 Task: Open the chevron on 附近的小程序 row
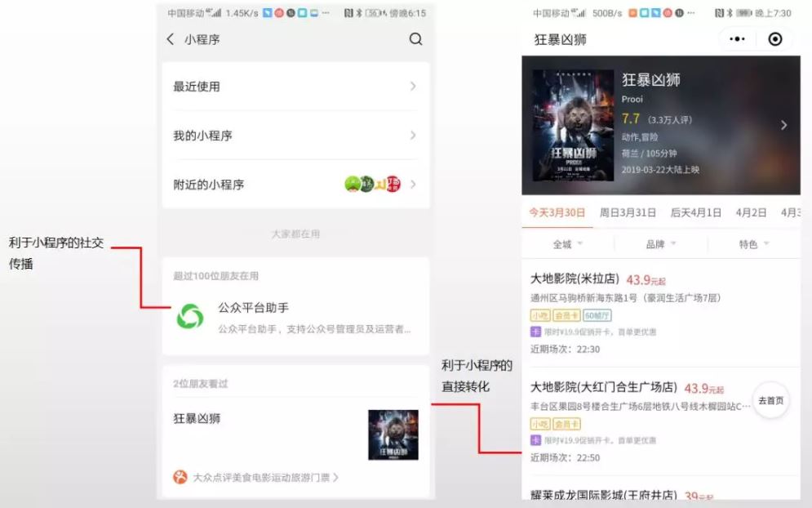click(x=413, y=184)
